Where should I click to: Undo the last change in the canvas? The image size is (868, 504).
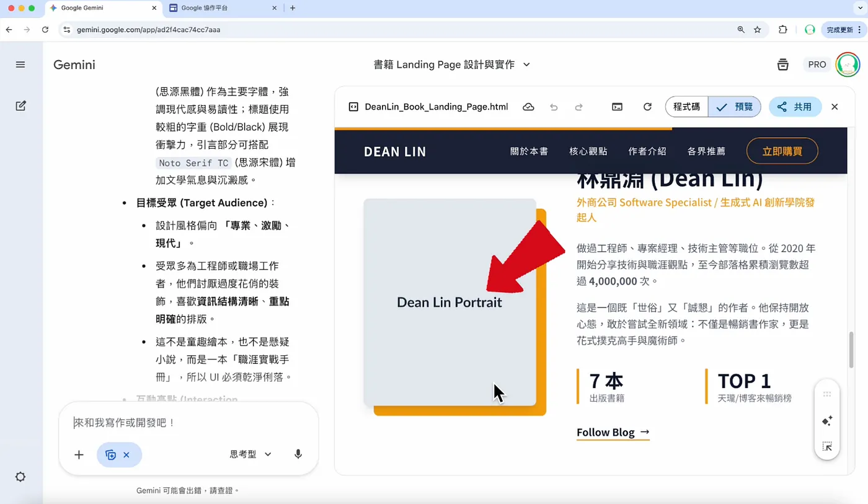coord(554,107)
